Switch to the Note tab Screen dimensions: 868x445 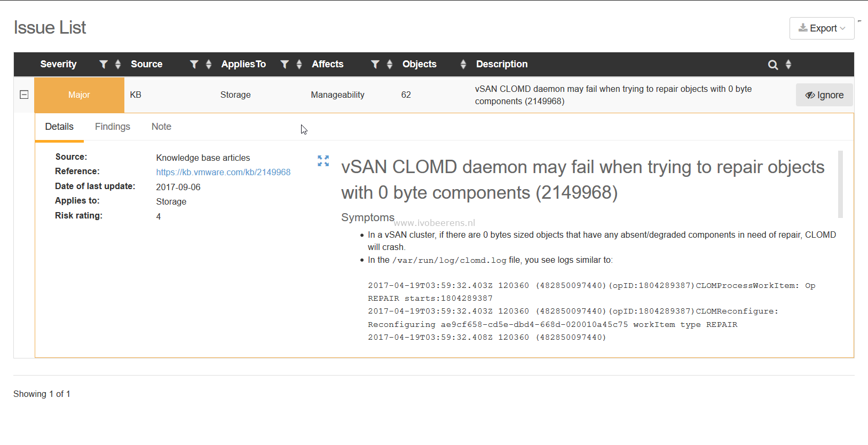coord(161,127)
